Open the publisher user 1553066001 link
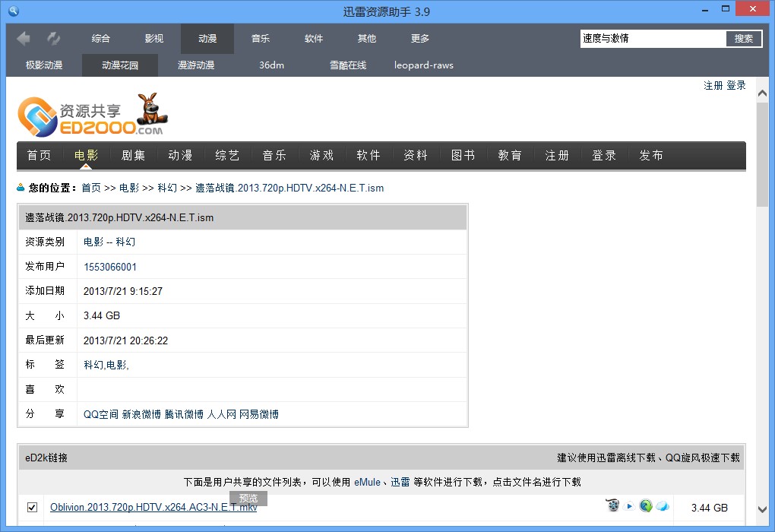This screenshot has width=775, height=532. (110, 267)
